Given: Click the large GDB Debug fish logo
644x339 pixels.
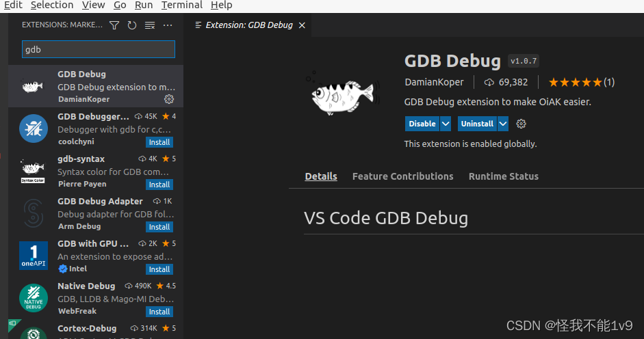Looking at the screenshot, I should pyautogui.click(x=343, y=93).
